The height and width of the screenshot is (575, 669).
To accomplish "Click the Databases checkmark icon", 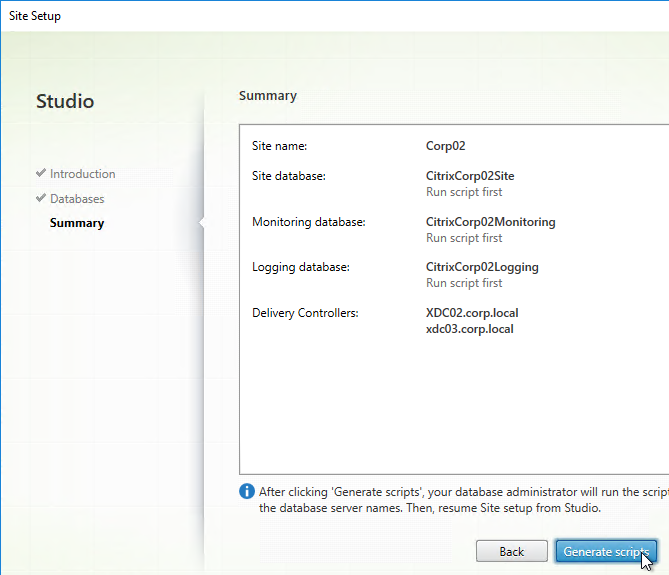I will tap(41, 198).
